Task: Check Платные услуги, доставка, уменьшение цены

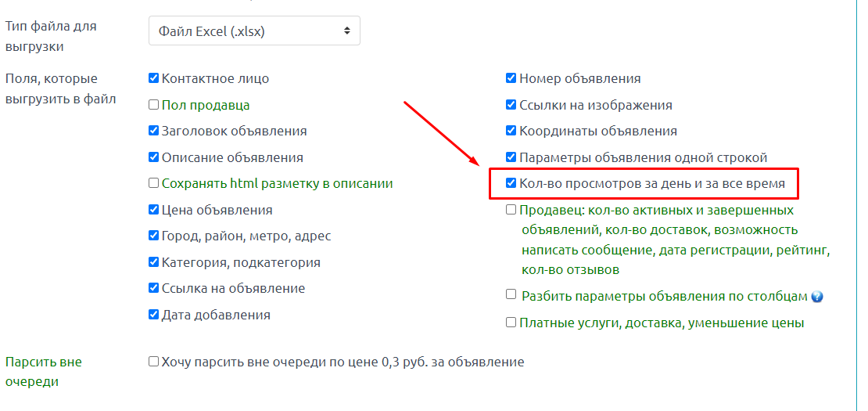Action: pos(511,322)
